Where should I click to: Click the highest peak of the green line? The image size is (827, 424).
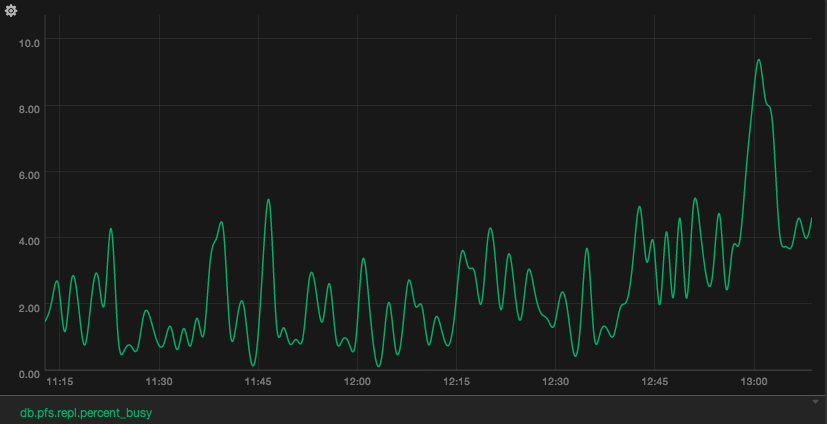[758, 60]
